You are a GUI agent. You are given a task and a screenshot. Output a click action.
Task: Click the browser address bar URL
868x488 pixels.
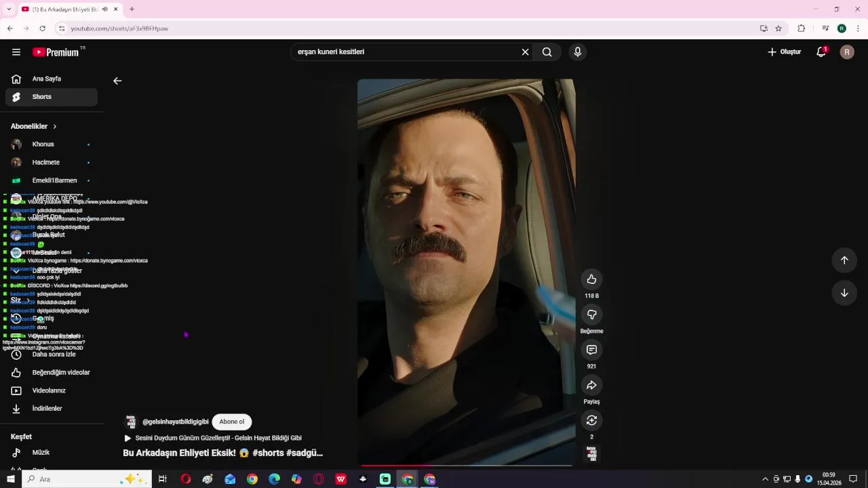(x=119, y=28)
